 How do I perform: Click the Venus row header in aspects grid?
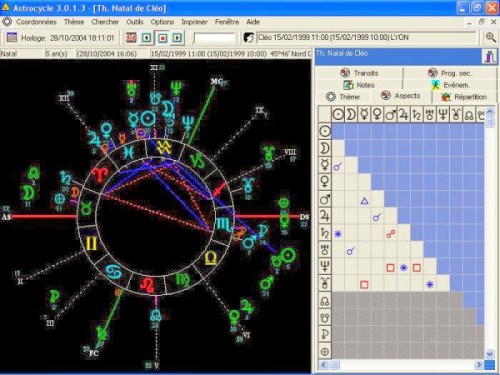pos(325,182)
